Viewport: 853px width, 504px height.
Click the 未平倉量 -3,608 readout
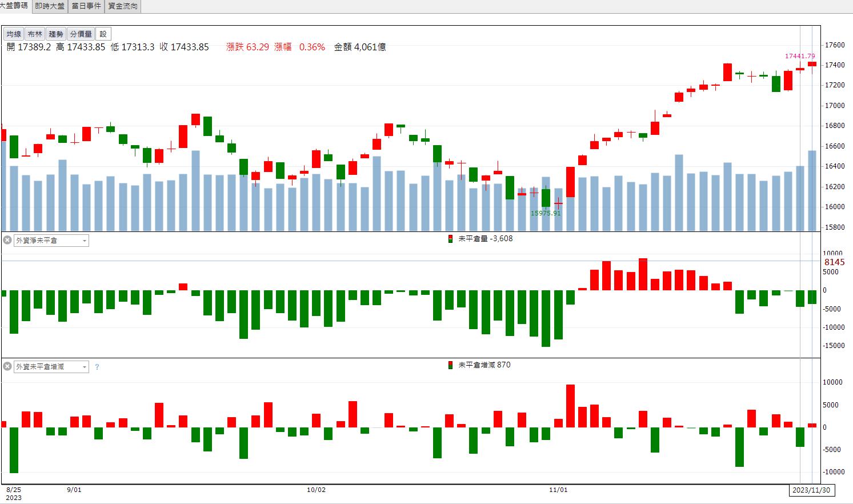[486, 239]
